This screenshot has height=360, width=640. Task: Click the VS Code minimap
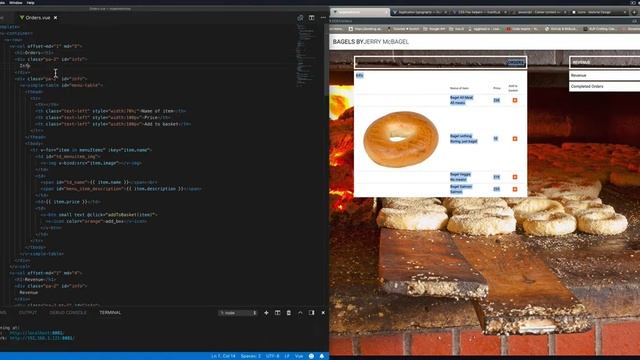(x=305, y=55)
